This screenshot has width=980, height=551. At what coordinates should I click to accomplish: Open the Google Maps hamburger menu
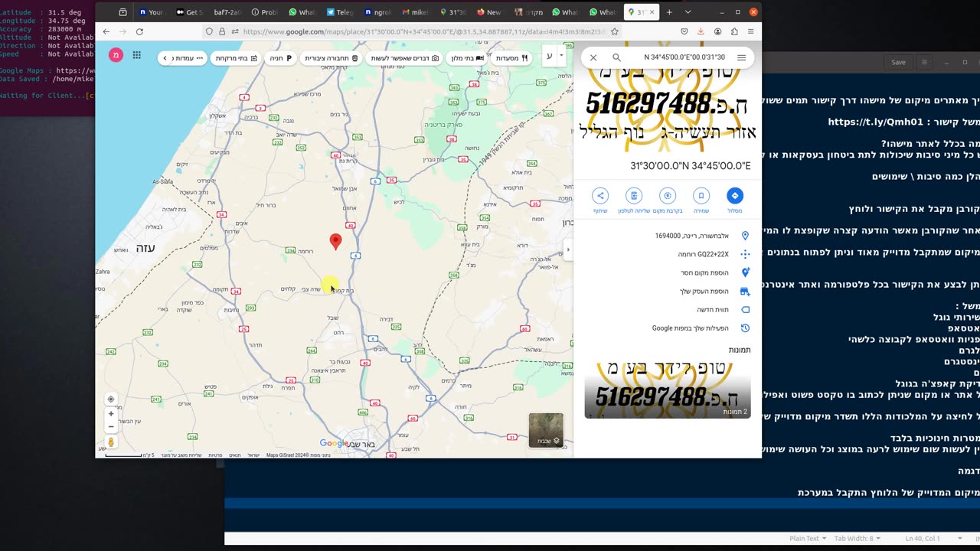coord(741,57)
